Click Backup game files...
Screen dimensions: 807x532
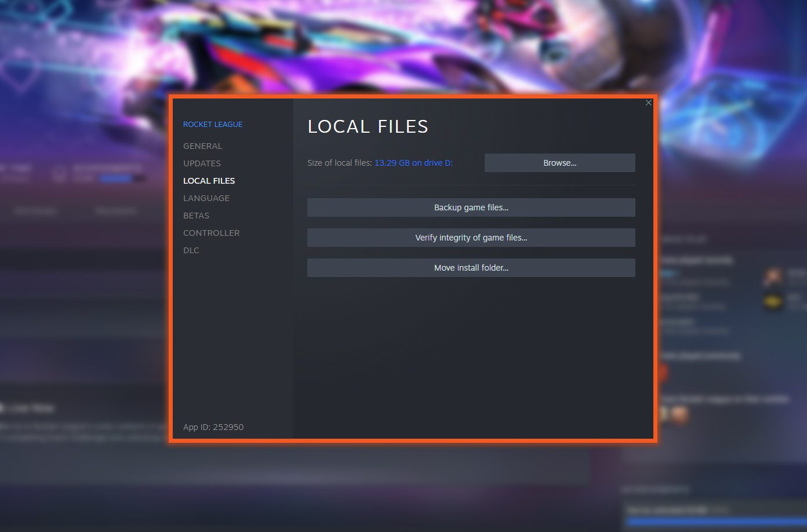click(x=471, y=207)
